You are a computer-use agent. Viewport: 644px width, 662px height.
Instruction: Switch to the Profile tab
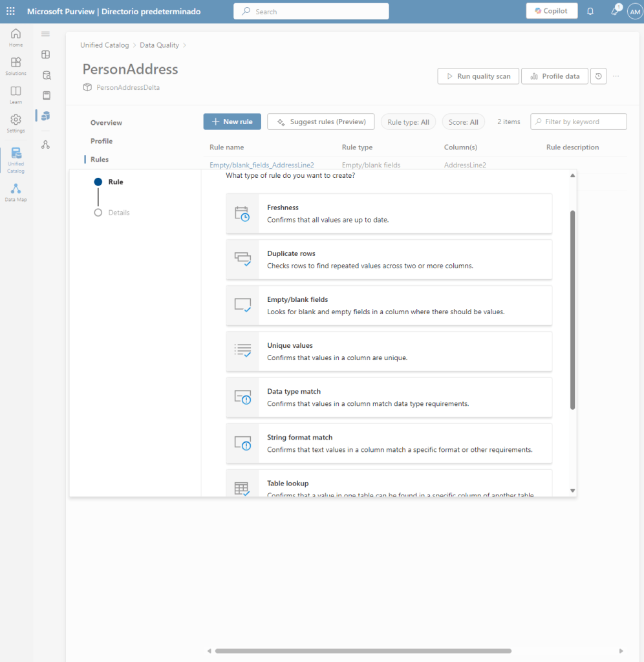102,141
